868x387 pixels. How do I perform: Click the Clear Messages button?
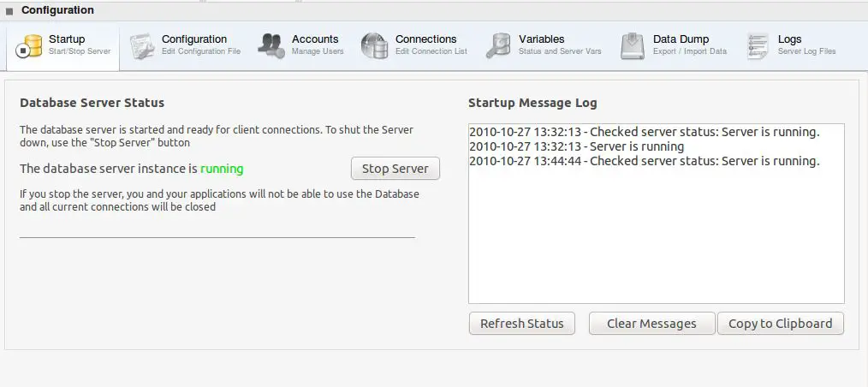tap(651, 324)
